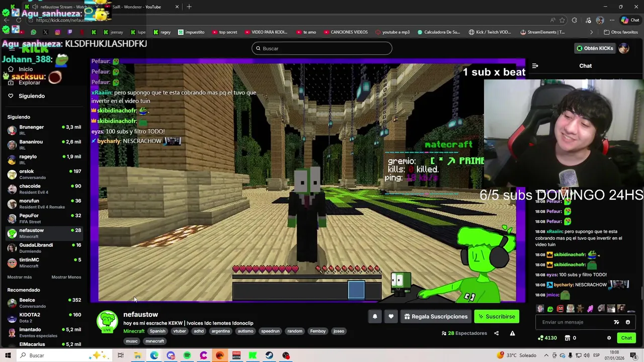
Task: Open the weather widget 33°C Soleado
Action: tap(517, 355)
